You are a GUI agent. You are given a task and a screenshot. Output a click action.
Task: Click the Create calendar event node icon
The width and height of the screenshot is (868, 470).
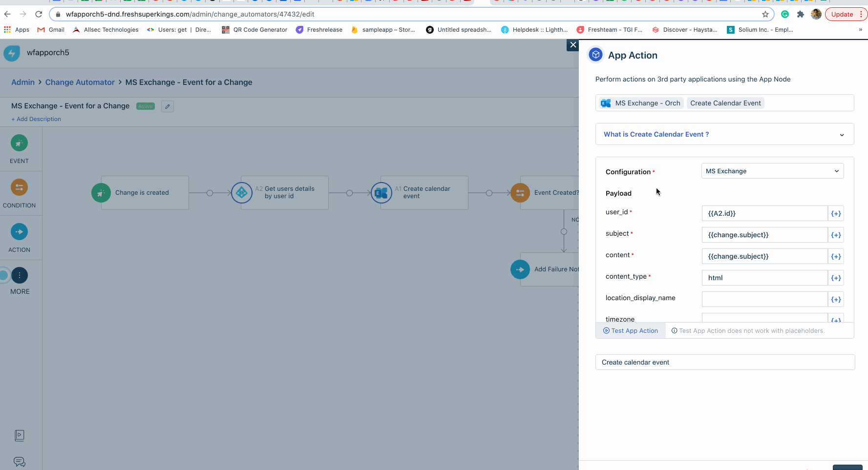point(381,193)
